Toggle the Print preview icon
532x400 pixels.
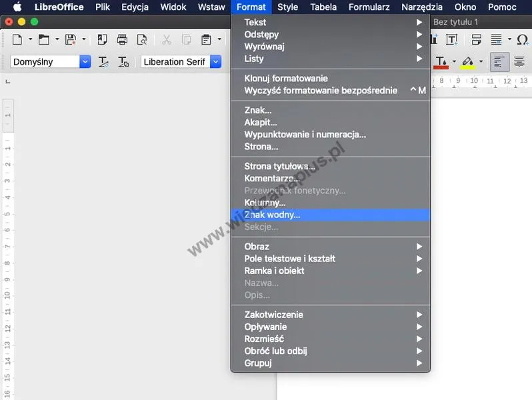[x=142, y=39]
